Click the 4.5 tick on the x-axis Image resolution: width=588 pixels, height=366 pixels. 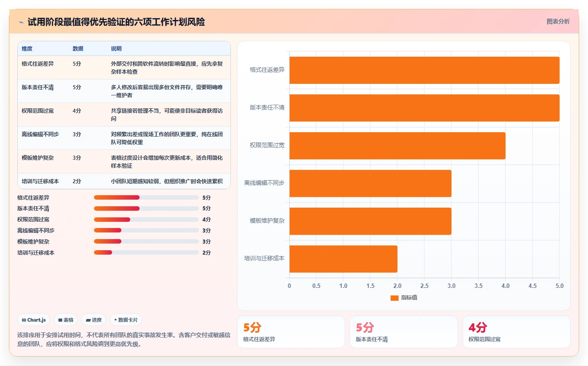click(533, 286)
